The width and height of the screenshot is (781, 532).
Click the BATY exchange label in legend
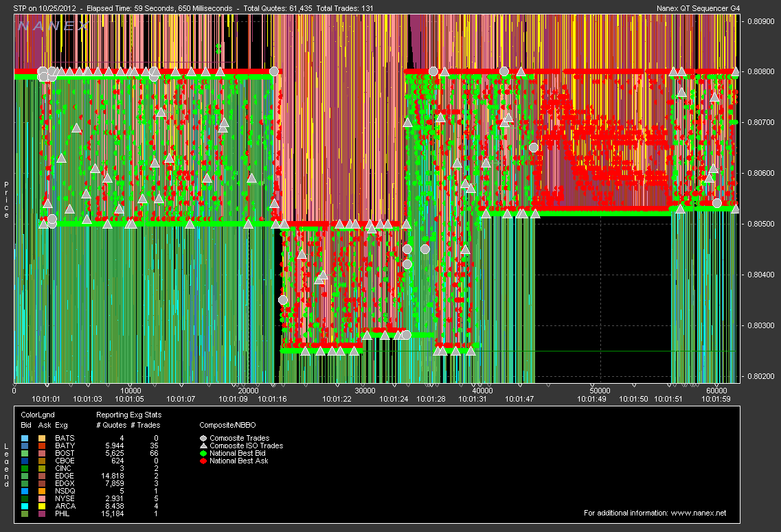click(65, 446)
